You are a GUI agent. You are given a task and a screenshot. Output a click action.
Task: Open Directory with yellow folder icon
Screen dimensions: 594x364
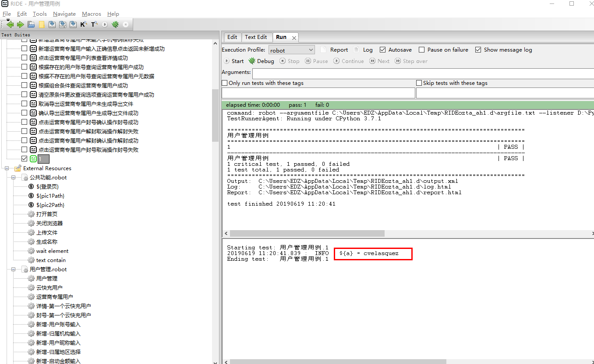coord(42,24)
